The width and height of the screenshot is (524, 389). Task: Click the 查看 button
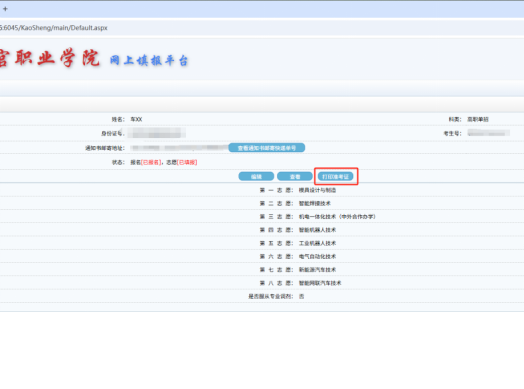[x=295, y=176]
